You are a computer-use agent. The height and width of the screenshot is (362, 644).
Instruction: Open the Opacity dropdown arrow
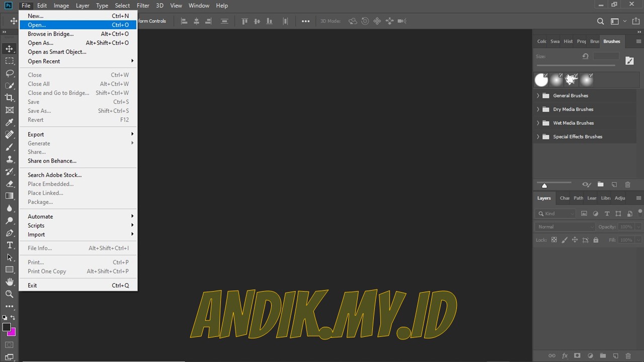[638, 227]
